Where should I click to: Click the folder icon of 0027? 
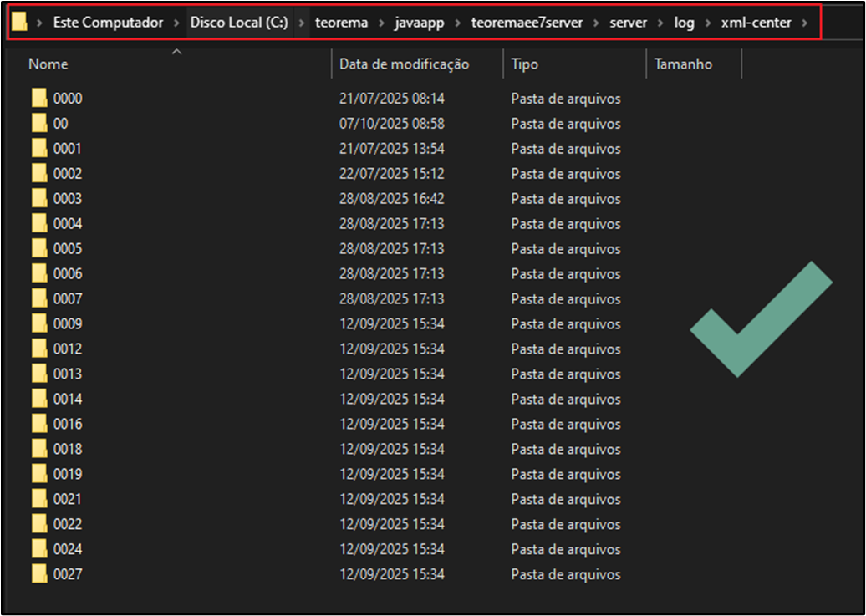point(39,574)
